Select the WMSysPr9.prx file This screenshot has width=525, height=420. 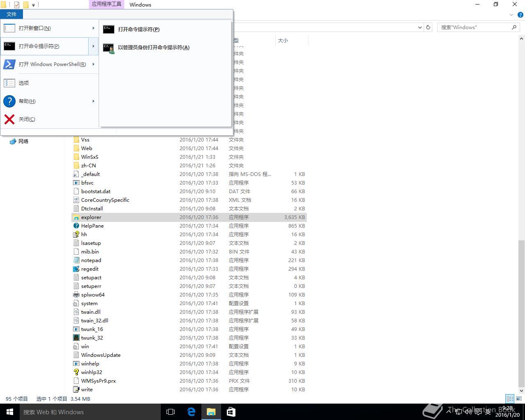click(x=98, y=381)
